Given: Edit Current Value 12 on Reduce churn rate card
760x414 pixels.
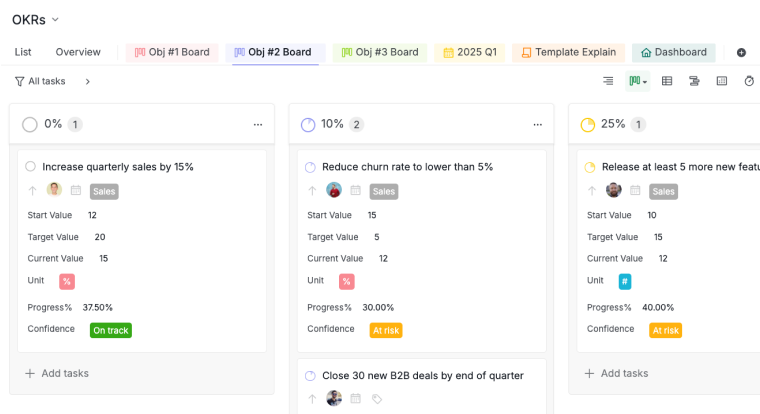Looking at the screenshot, I should point(383,258).
